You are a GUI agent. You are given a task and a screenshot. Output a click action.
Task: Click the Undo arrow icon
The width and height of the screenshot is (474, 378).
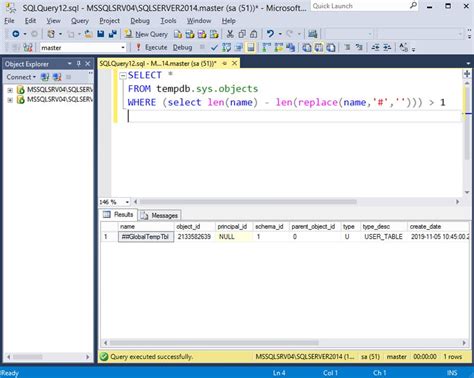(270, 34)
